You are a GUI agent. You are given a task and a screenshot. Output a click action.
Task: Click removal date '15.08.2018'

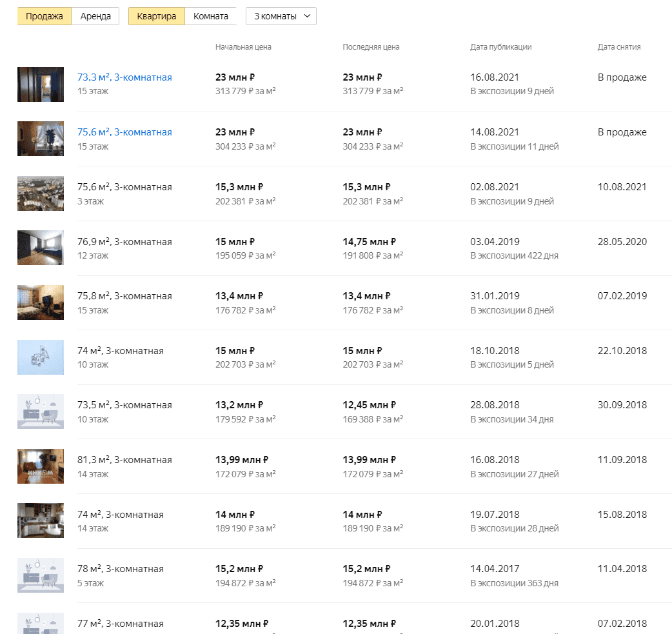pyautogui.click(x=622, y=515)
